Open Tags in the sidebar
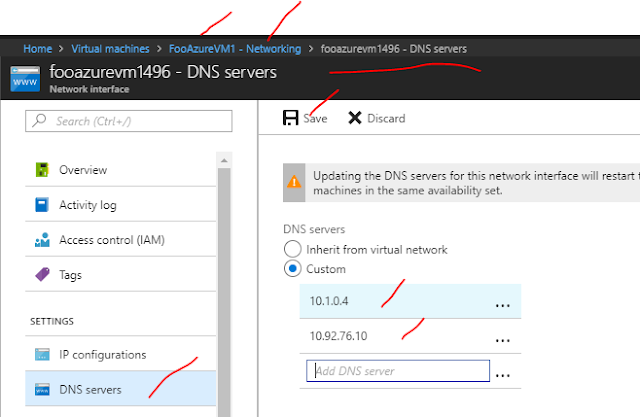This screenshot has width=640, height=417. pos(120,275)
